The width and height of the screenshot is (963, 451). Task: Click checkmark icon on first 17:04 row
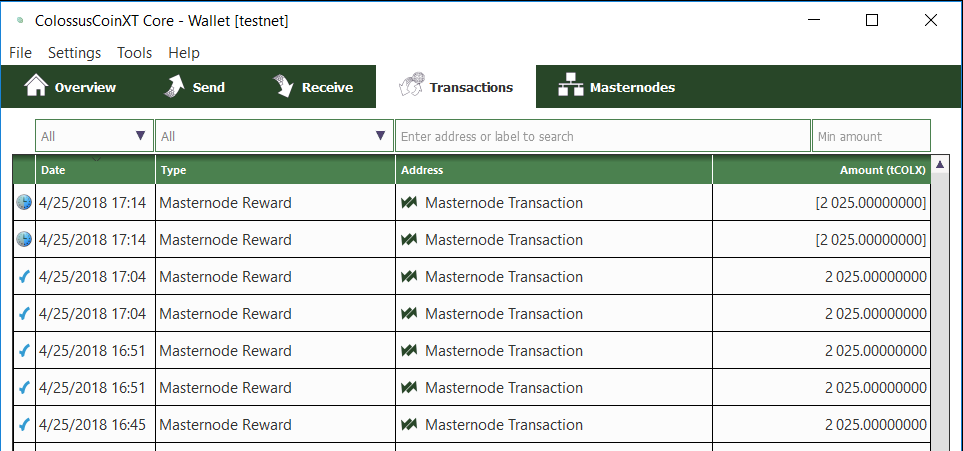24,277
